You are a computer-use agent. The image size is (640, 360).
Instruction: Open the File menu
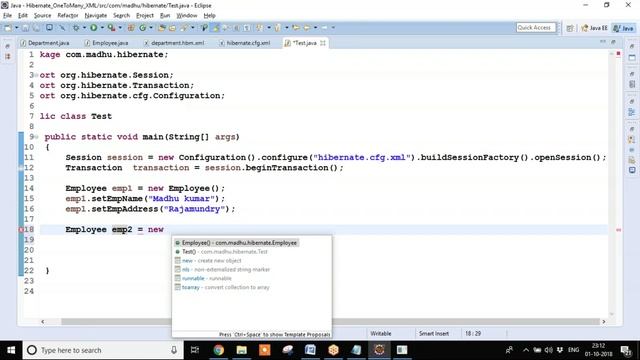7,16
